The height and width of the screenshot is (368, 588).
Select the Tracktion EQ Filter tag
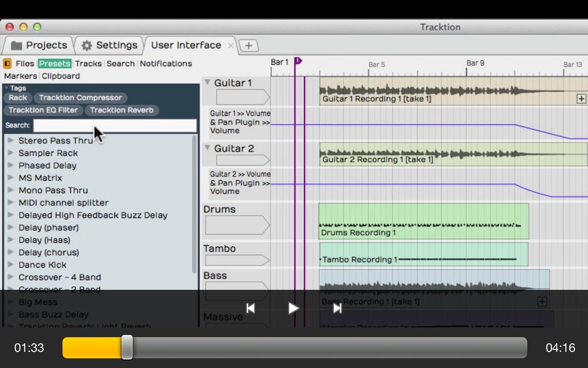[44, 110]
